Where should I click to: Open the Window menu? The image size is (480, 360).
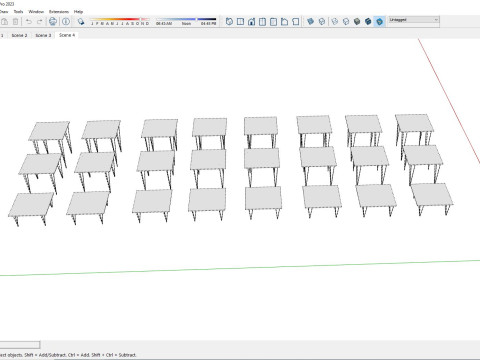[x=36, y=12]
